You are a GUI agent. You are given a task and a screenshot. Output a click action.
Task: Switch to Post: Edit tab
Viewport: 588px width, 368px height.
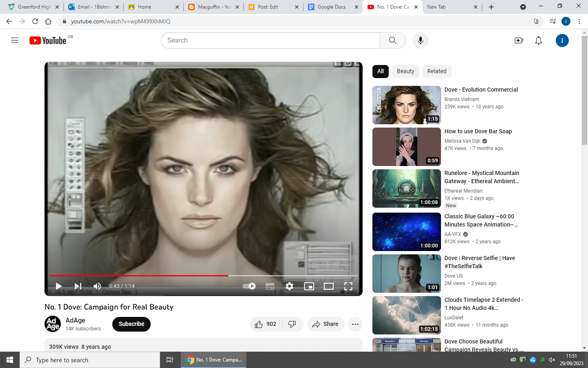[273, 7]
